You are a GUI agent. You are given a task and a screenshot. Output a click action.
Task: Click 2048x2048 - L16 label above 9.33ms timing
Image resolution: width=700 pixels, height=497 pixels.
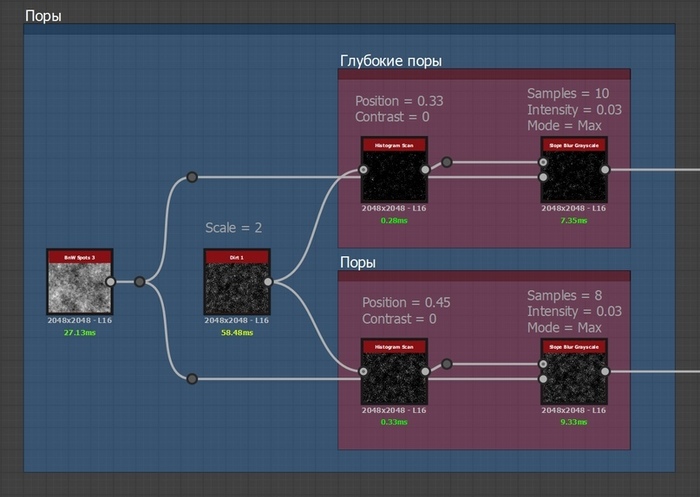[x=574, y=410]
